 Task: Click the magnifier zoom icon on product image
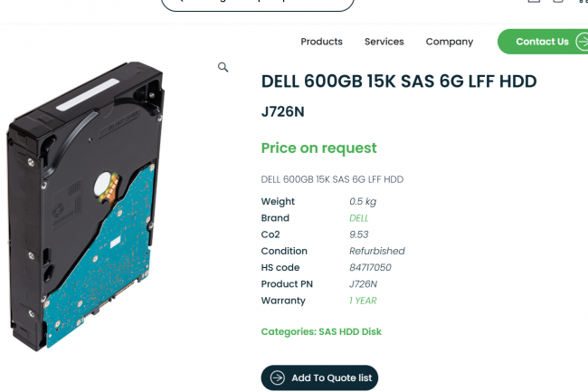[223, 67]
